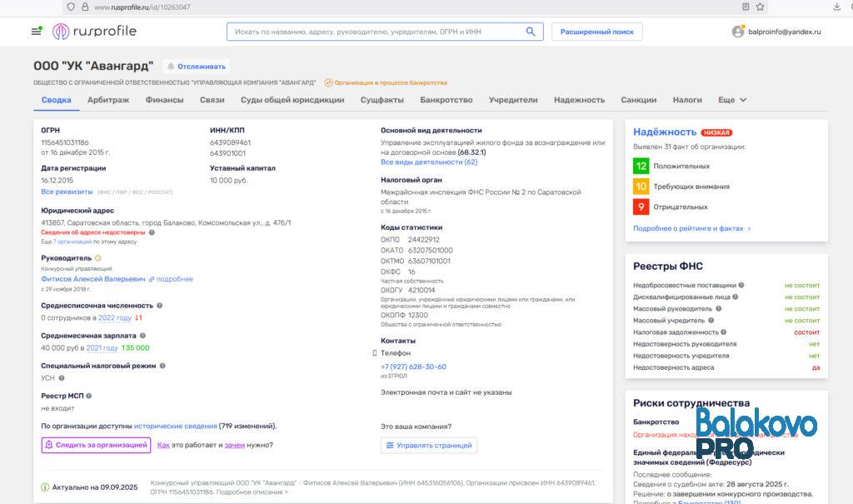Click the INN value 6439089461
Image resolution: width=853 pixels, height=504 pixels.
pyautogui.click(x=230, y=142)
